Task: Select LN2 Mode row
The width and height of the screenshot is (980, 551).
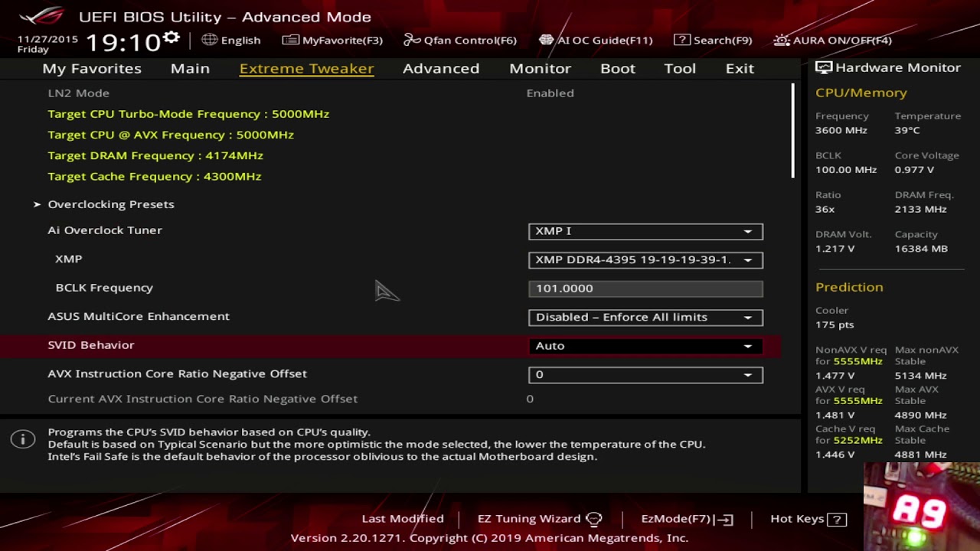Action: coord(390,93)
